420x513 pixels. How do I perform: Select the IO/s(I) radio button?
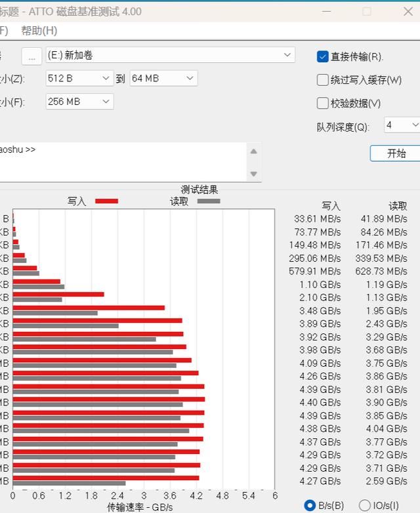click(365, 506)
